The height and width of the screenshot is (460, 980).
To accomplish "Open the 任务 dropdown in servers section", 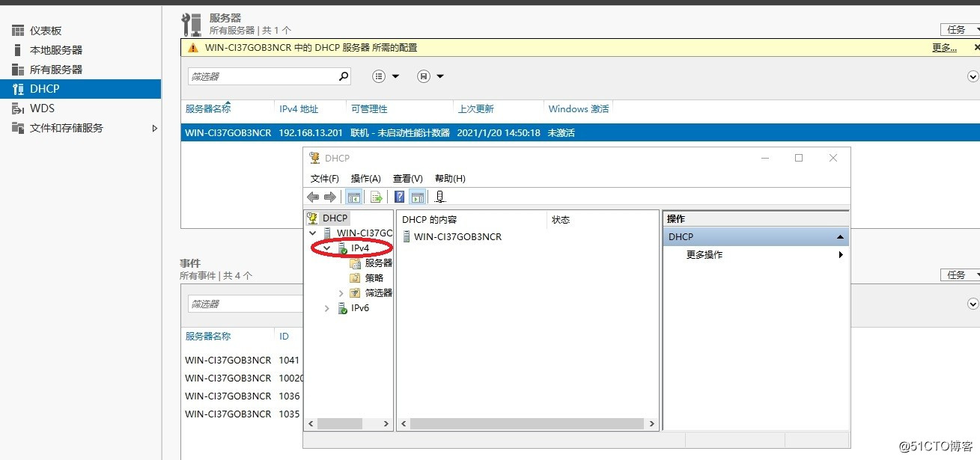I will tap(961, 30).
